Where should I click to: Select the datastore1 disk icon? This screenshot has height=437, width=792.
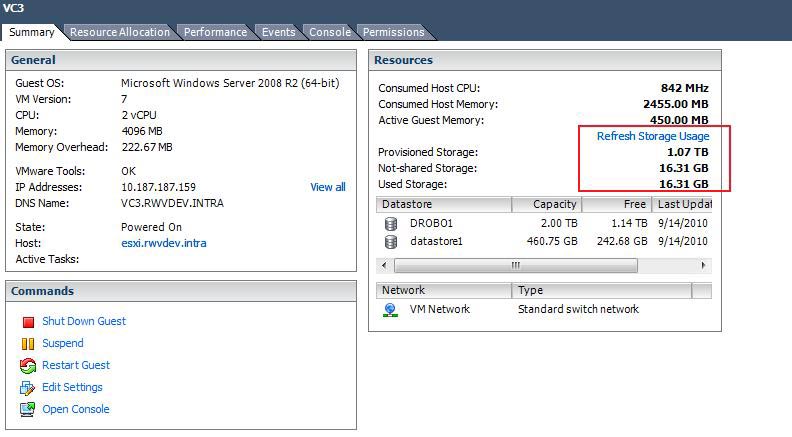[391, 241]
